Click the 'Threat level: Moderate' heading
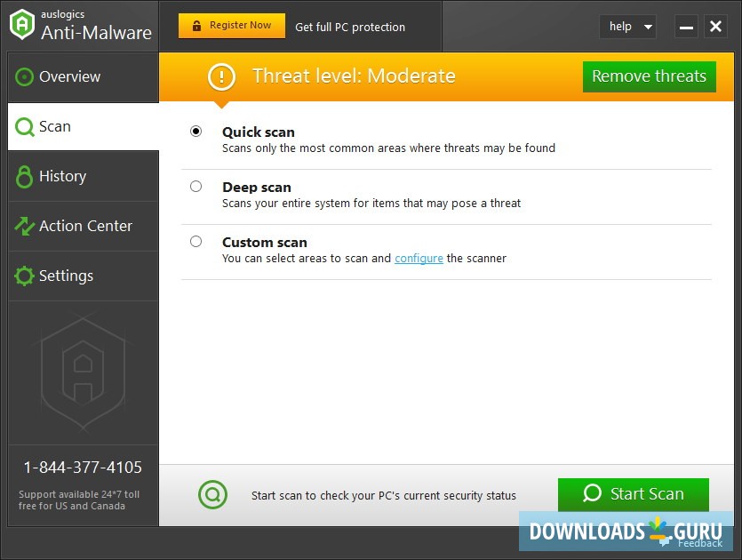742x560 pixels. 354,76
